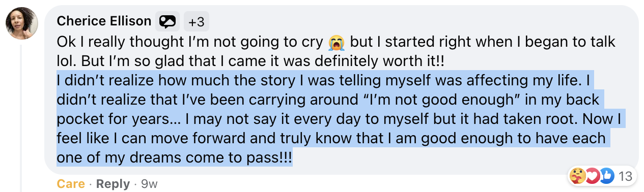The height and width of the screenshot is (192, 644).
Task: Toggle the Care reaction on this comment
Action: tap(71, 184)
